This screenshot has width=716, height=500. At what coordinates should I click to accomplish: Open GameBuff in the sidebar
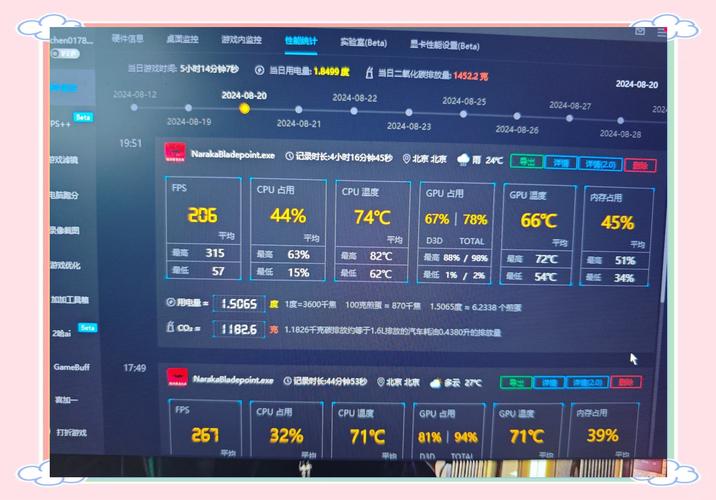click(x=71, y=367)
